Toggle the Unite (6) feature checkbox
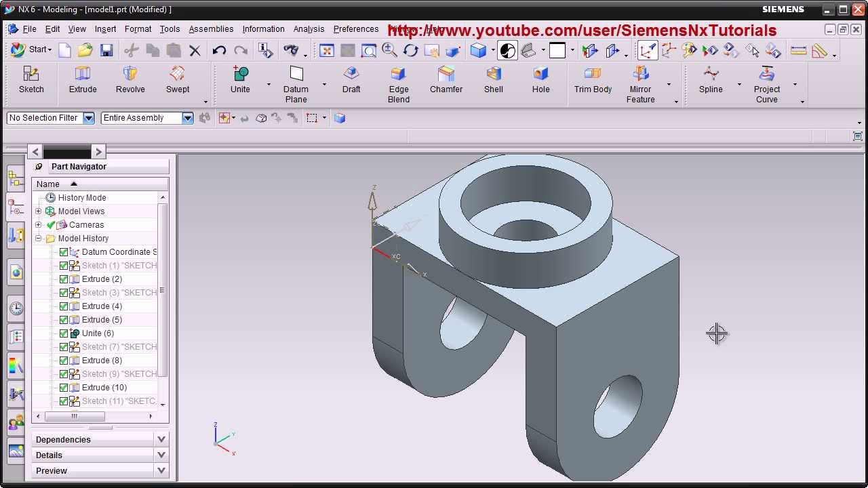Viewport: 868px width, 488px height. [x=63, y=333]
